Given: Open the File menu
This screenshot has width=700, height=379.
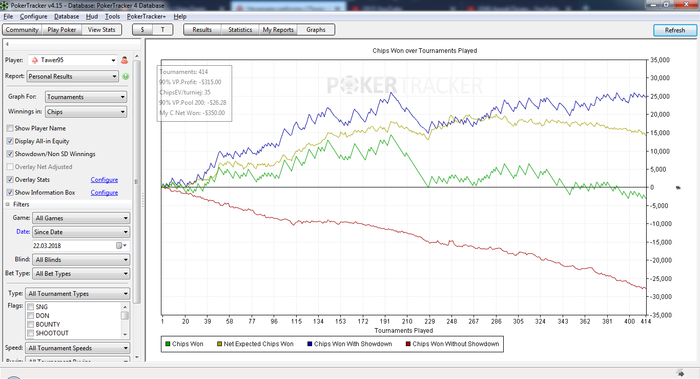Looking at the screenshot, I should 8,17.
